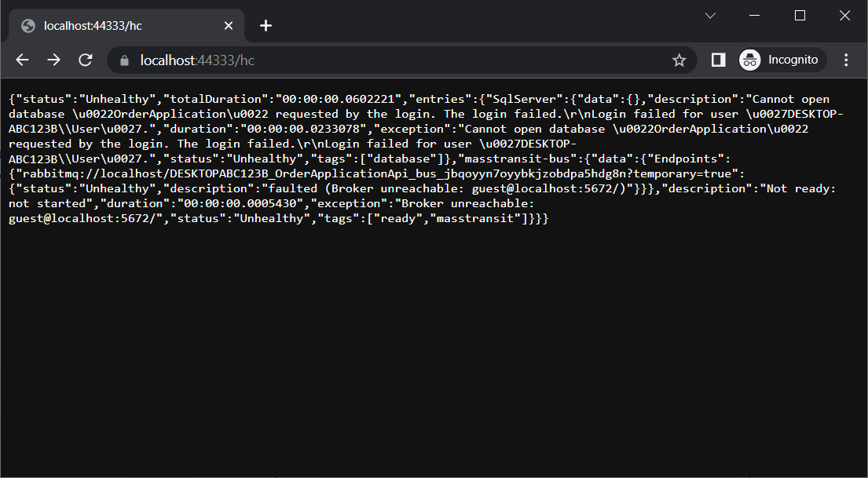Image resolution: width=868 pixels, height=478 pixels.
Task: Click the globe favicon on the tab
Action: pyautogui.click(x=28, y=26)
